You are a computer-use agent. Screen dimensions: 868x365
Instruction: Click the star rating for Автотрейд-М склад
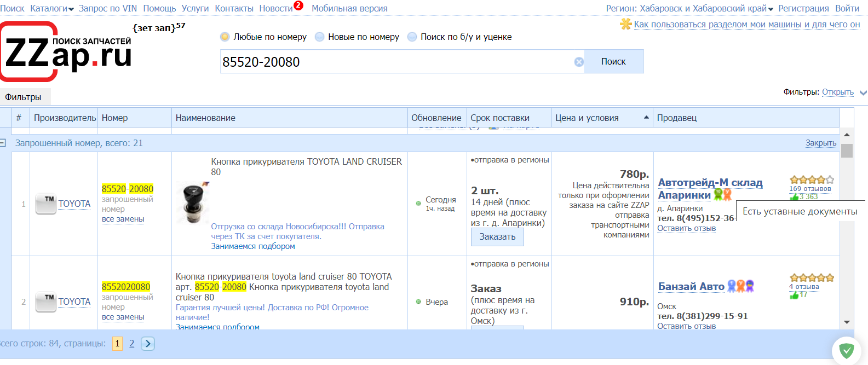click(812, 179)
